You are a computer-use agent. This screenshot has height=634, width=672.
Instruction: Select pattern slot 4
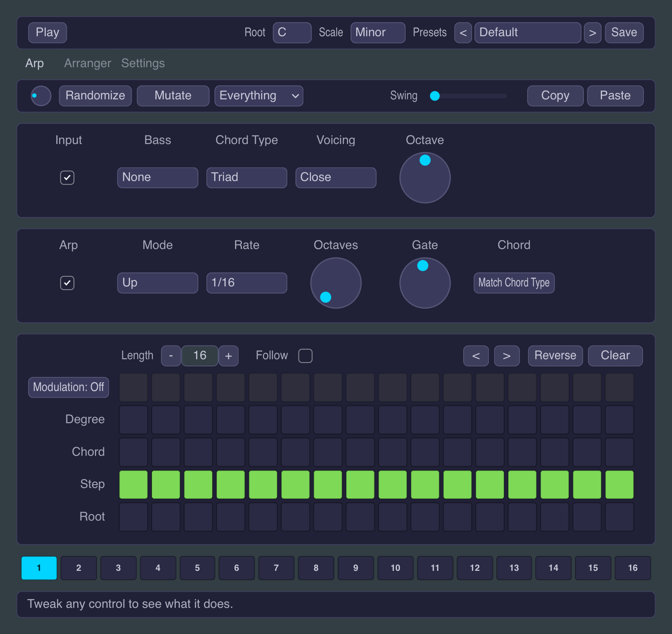click(x=158, y=568)
